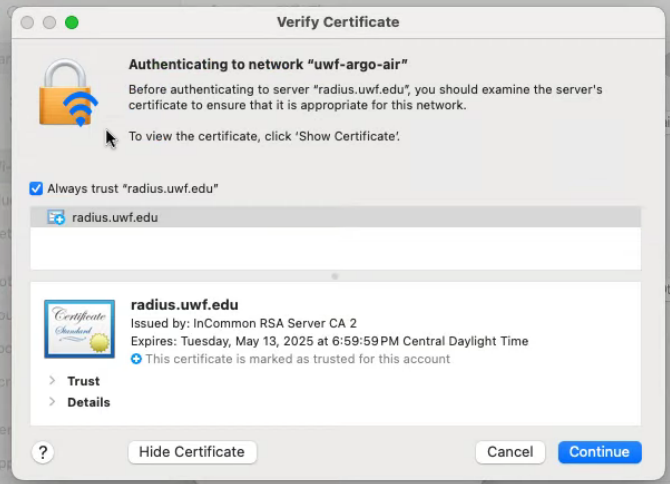Open help with the question mark button
This screenshot has height=484, width=670.
pyautogui.click(x=43, y=452)
